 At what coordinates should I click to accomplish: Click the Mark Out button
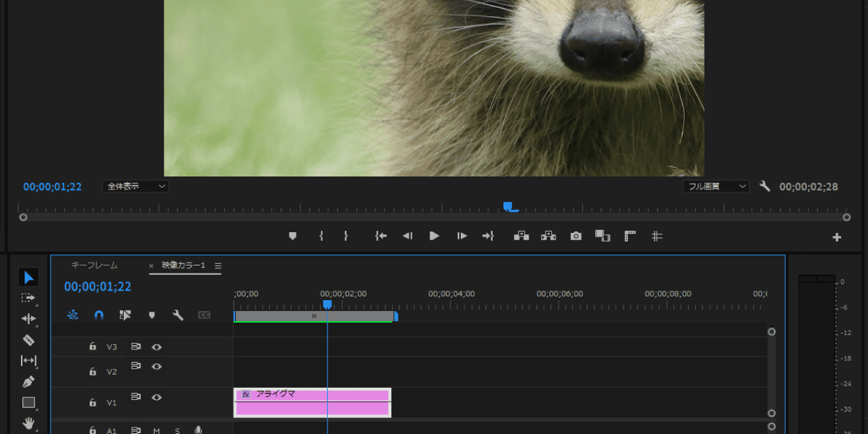coord(346,236)
